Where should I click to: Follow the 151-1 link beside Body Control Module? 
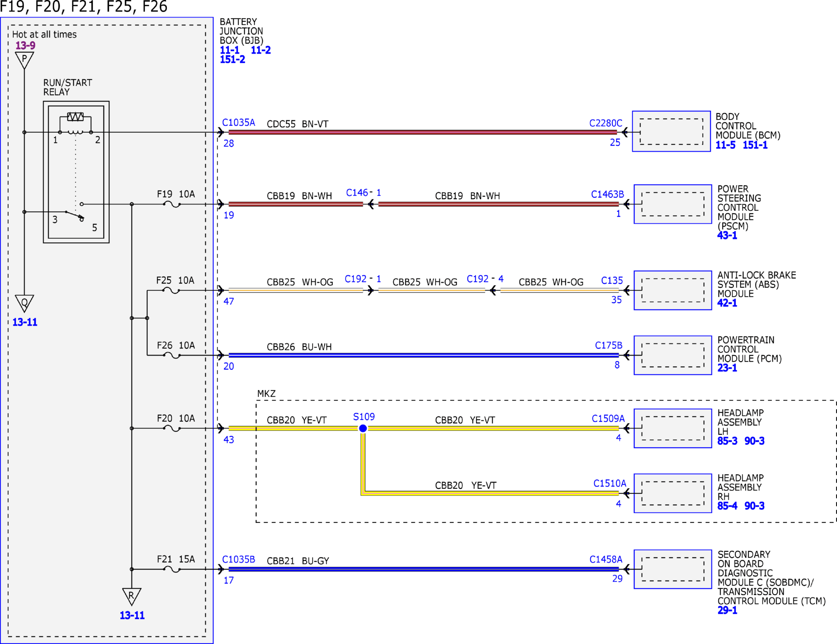(x=755, y=145)
